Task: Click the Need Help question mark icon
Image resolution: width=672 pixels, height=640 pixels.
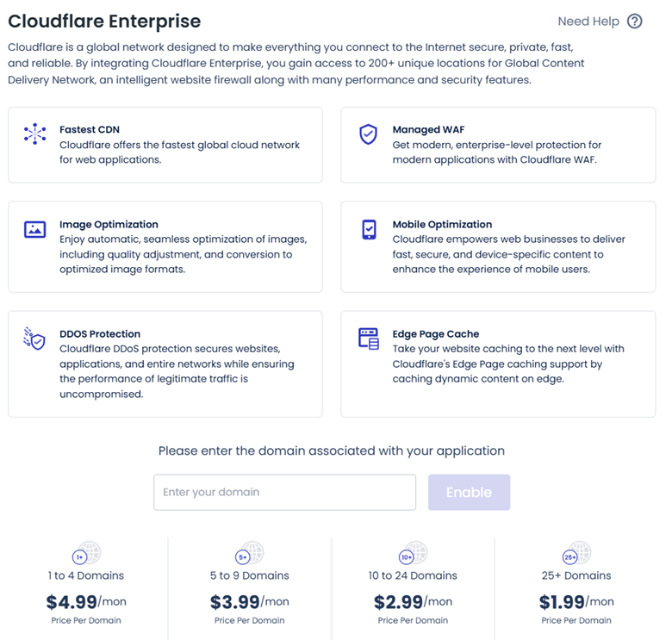Action: pyautogui.click(x=635, y=22)
